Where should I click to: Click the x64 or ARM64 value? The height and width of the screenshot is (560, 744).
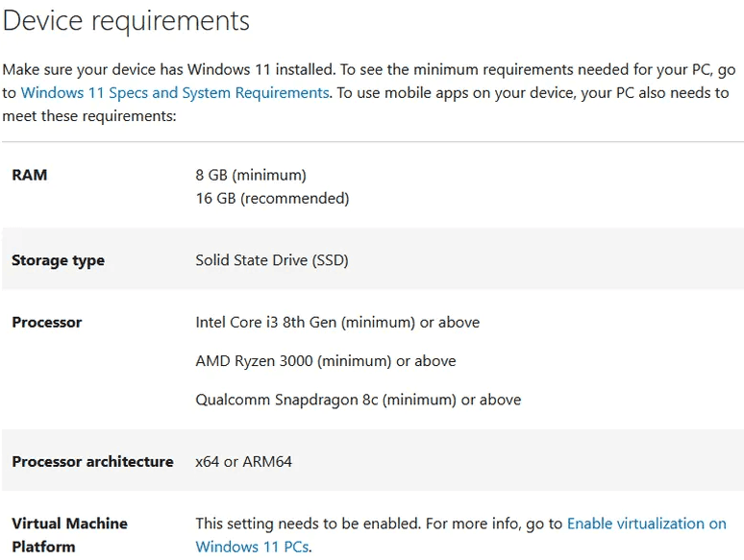(x=244, y=462)
